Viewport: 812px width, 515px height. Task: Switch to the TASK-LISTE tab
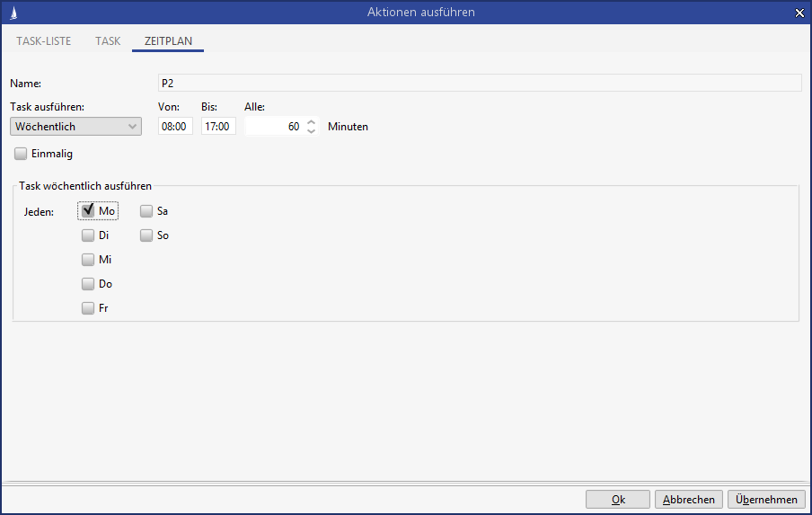44,41
